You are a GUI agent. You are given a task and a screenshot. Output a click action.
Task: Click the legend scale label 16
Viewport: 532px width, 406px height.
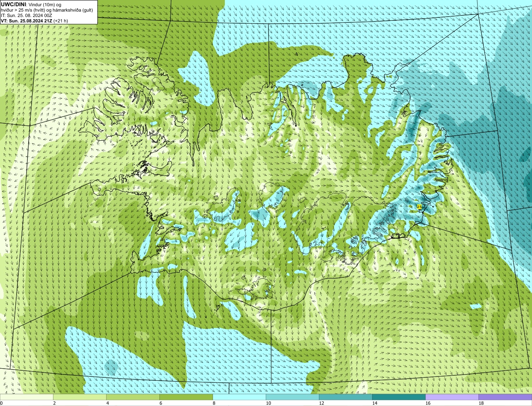click(x=428, y=403)
